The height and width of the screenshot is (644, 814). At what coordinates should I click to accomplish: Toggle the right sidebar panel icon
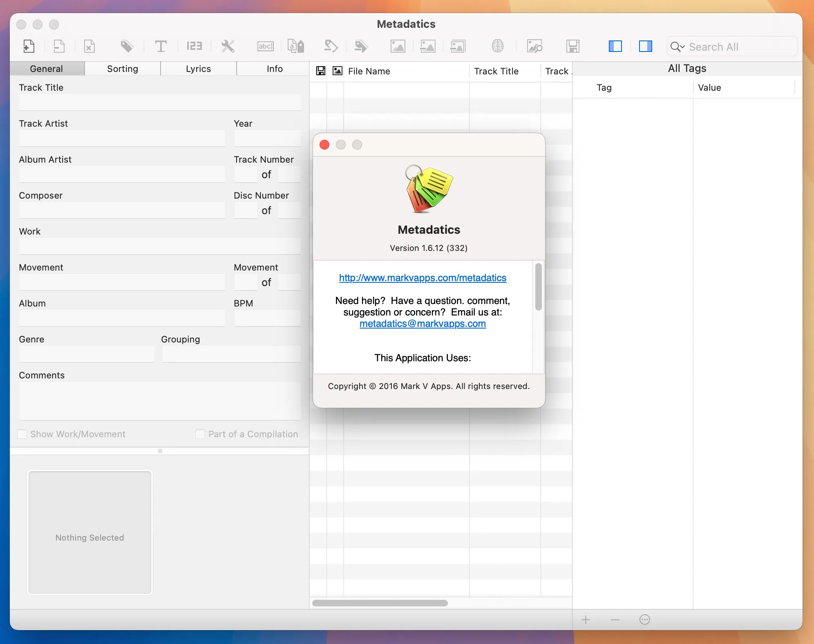tap(645, 46)
